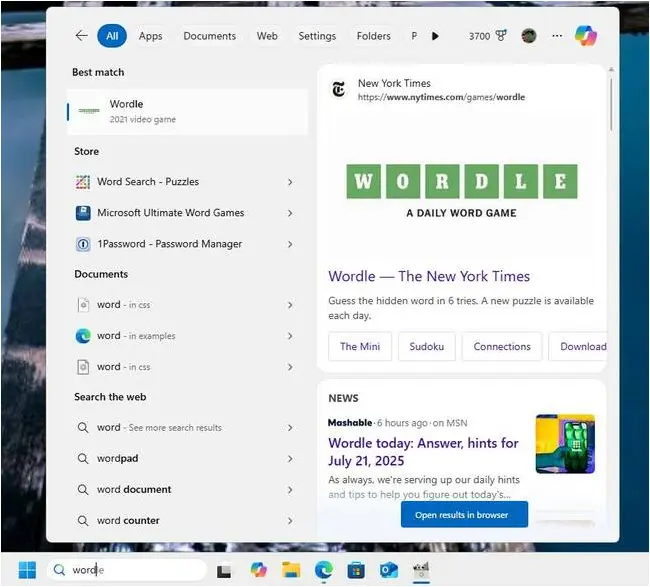
Task: Select the word counter web suggestion
Action: click(x=185, y=521)
